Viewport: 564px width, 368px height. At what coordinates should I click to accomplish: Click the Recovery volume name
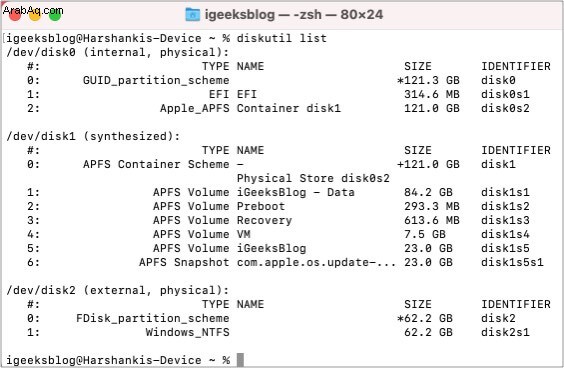tap(264, 220)
